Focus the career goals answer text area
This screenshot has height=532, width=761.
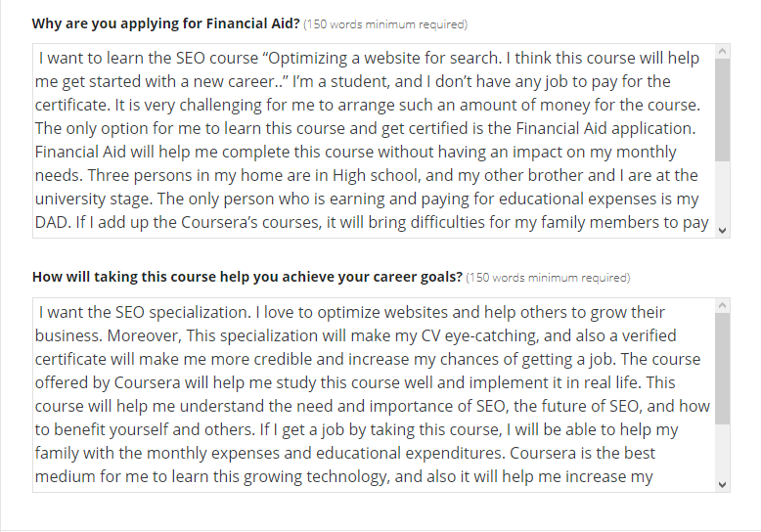[x=374, y=395]
